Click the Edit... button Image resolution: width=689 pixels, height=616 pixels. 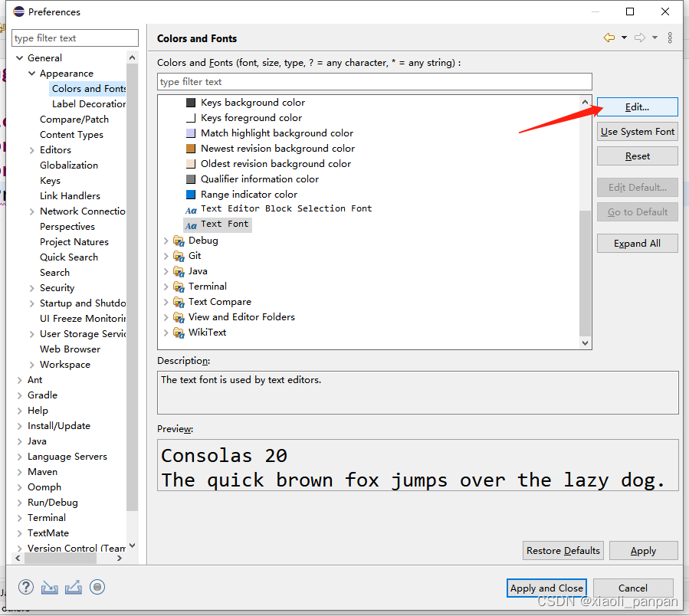637,107
